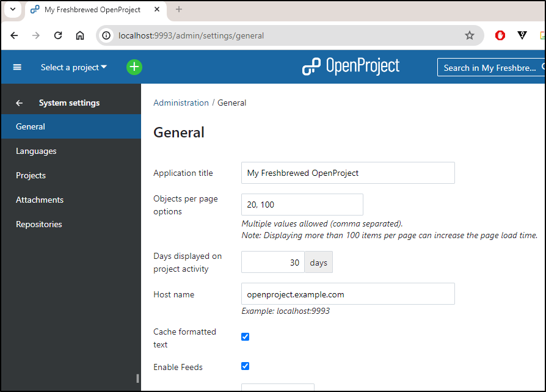Viewport: 546px width, 392px height.
Task: Open Projects settings in sidebar
Action: pyautogui.click(x=71, y=175)
